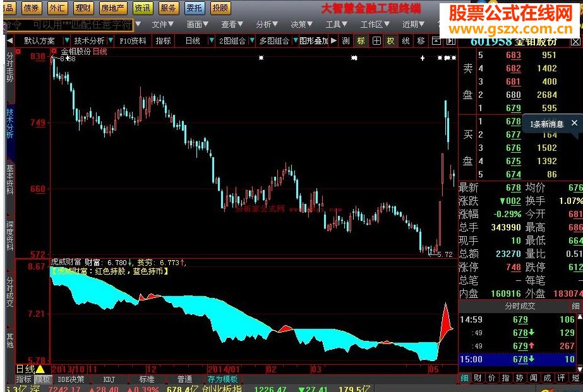The width and height of the screenshot is (583, 392).
Task: Open the 外汇 forex button
Action: click(x=57, y=8)
